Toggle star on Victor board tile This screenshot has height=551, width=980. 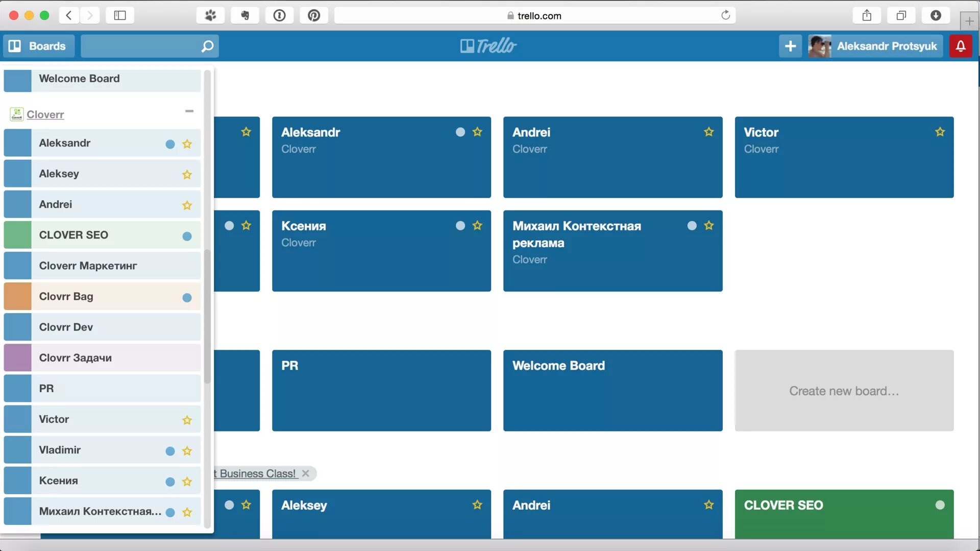point(940,132)
